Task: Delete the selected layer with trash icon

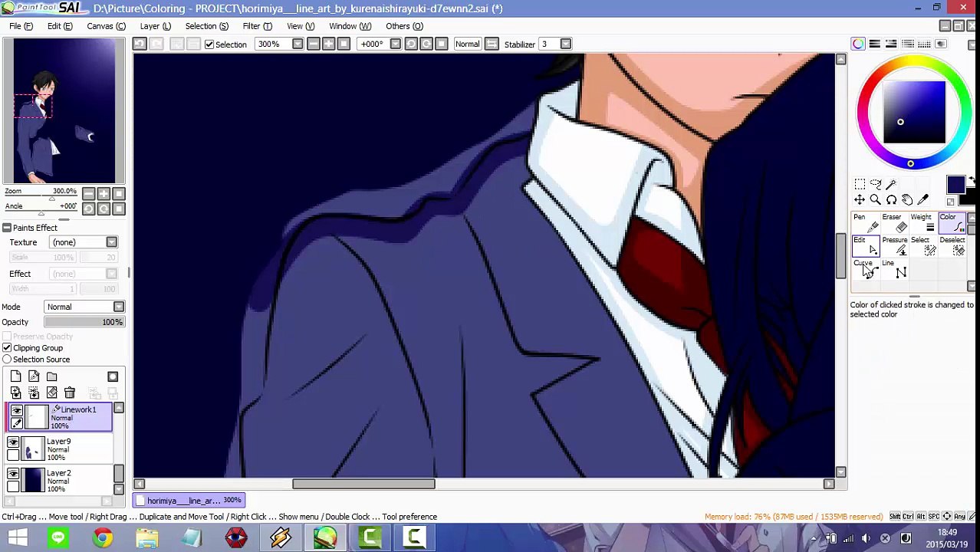Action: 69,393
